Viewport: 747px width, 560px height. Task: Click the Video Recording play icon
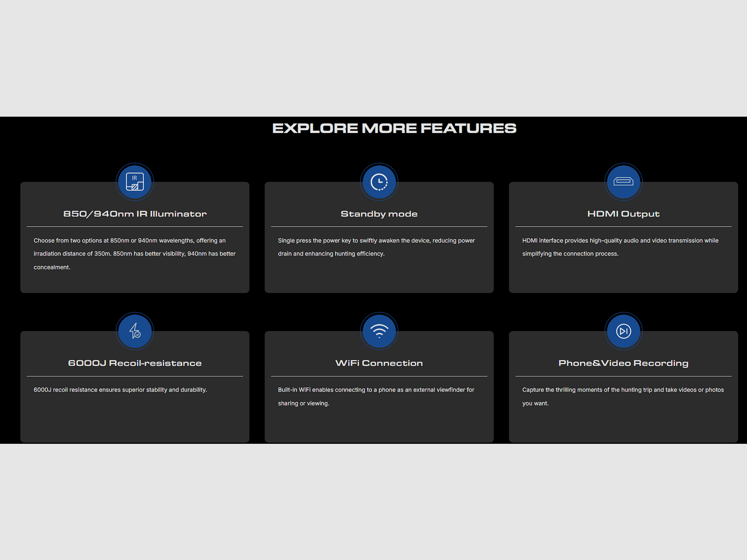(x=623, y=331)
